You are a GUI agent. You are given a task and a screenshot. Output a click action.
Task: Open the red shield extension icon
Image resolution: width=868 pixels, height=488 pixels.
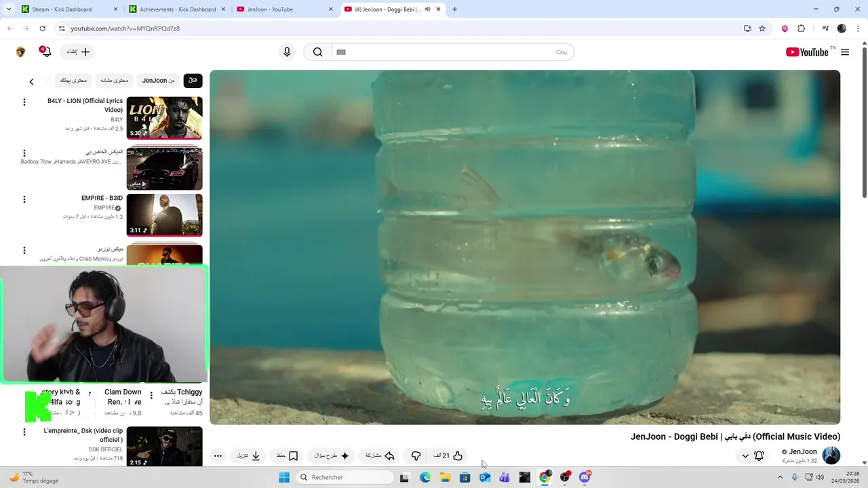coord(785,28)
